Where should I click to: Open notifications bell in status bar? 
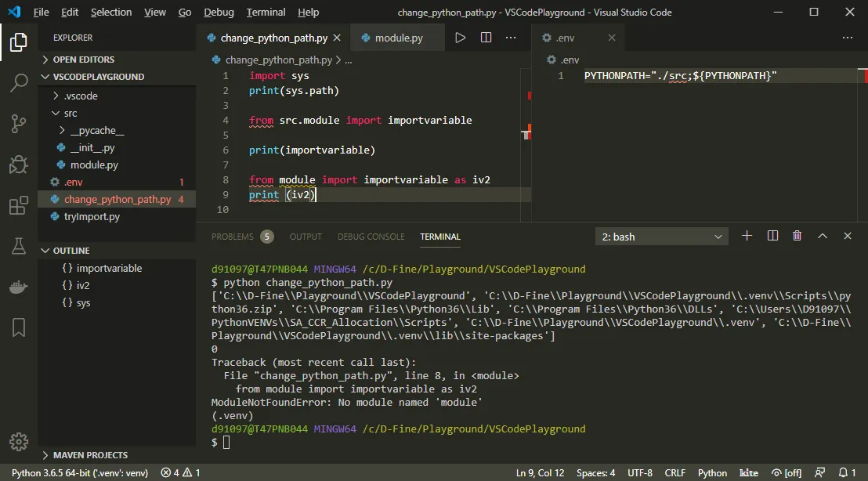(847, 472)
